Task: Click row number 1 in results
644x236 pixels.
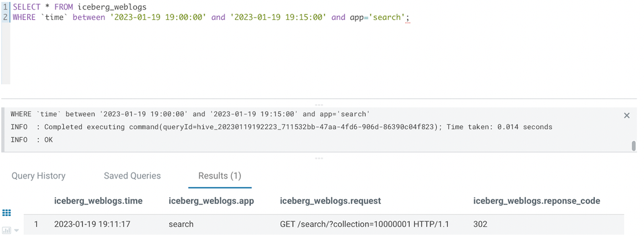Action: (36, 224)
